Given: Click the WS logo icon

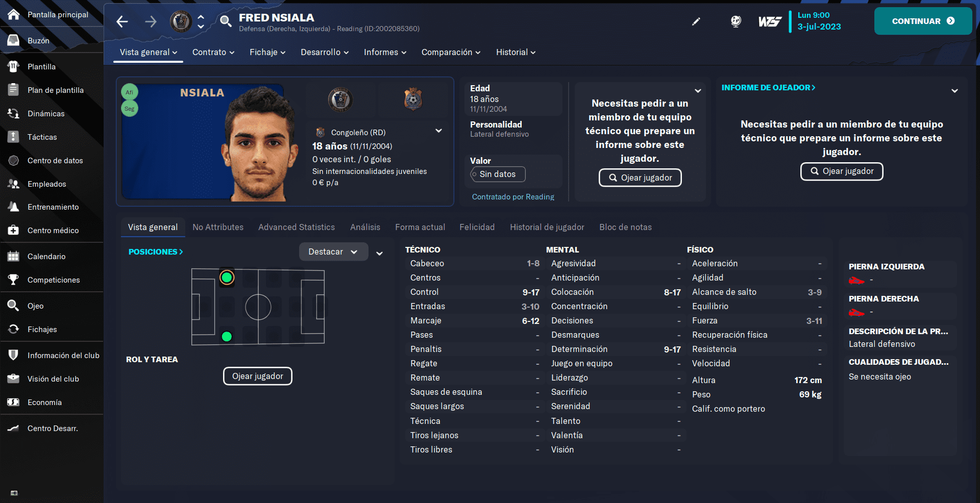Looking at the screenshot, I should click(x=770, y=21).
